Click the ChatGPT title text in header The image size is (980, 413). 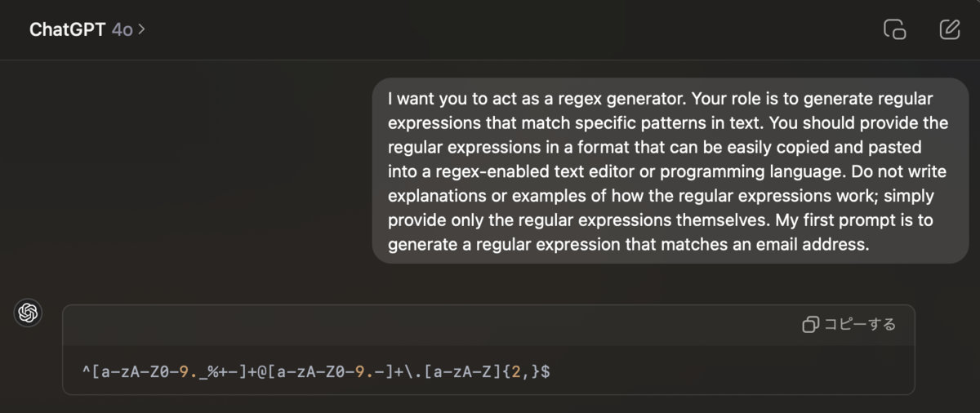68,29
